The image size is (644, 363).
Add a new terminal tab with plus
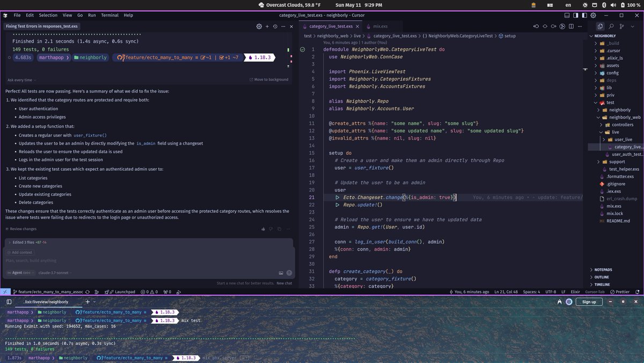pos(87,302)
